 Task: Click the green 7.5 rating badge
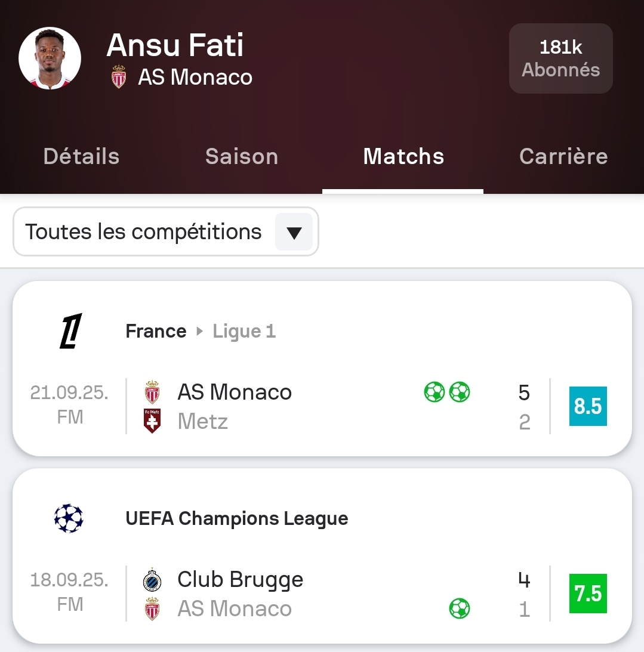[x=587, y=594]
